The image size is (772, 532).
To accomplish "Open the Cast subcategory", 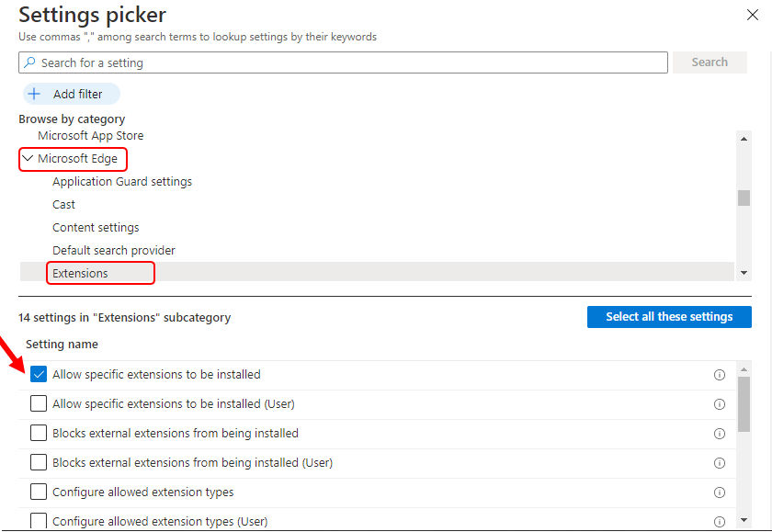I will 63,205.
